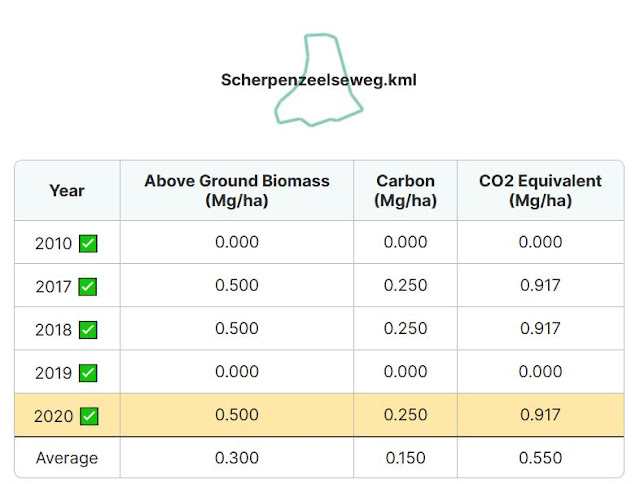Screen dimensions: 640x484
Task: Toggle the 2017 year checkbox
Action: pos(88,286)
